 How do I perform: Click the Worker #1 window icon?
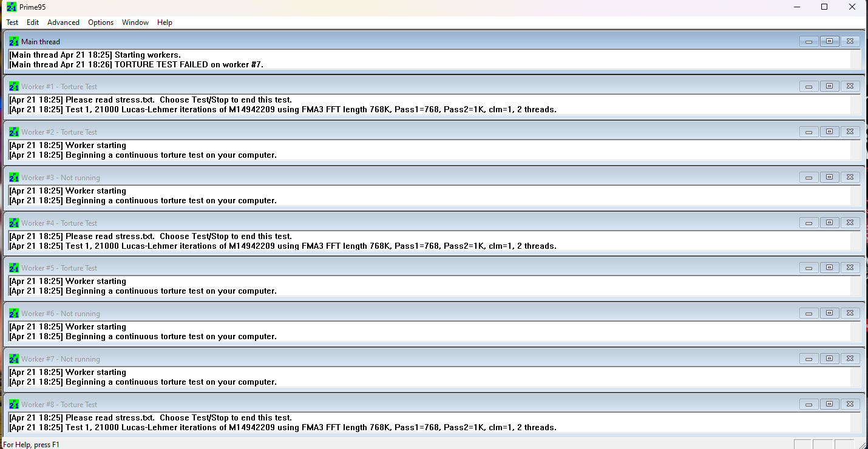14,86
